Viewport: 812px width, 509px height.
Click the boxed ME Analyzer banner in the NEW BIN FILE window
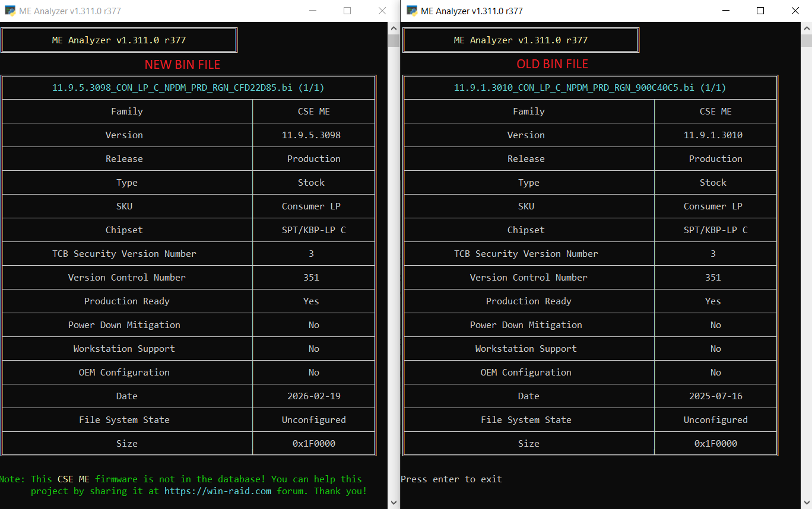coord(119,40)
